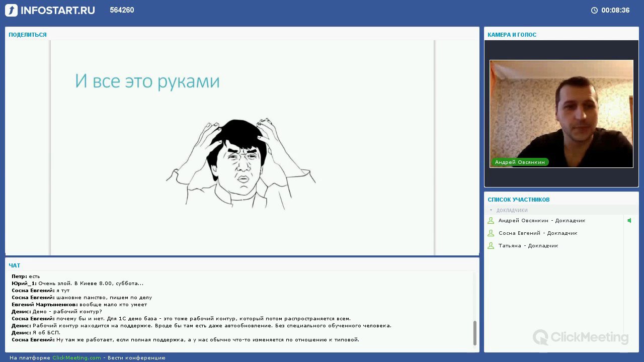Viewport: 644px width, 362px height.
Task: Click the speaker icon next to Андрей Овсянкин
Action: [629, 221]
